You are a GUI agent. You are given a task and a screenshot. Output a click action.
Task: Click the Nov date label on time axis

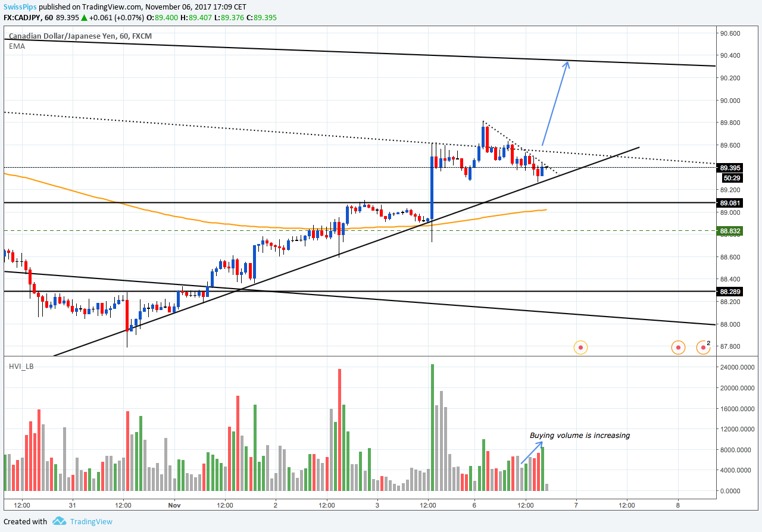pos(174,504)
